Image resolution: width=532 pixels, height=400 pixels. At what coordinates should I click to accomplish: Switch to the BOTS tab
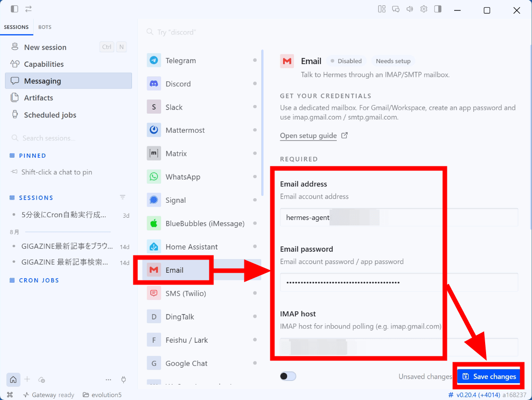click(x=45, y=27)
